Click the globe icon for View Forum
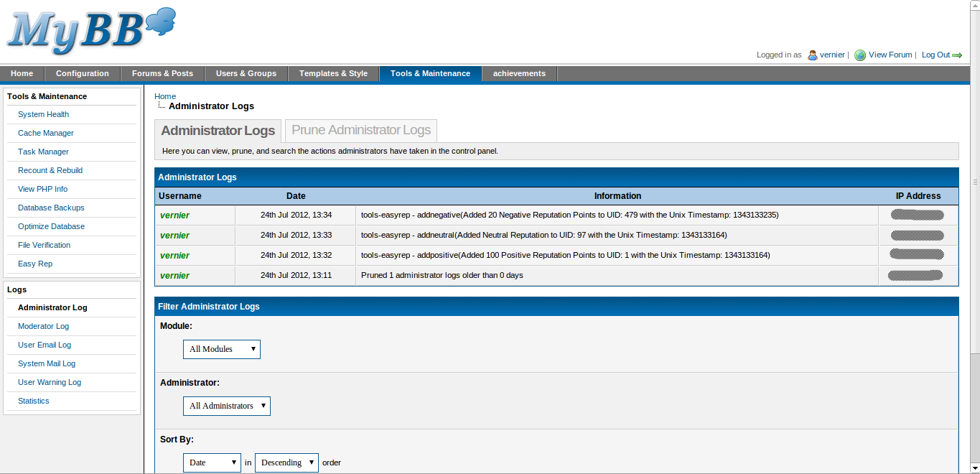Viewport: 980px width, 474px height. click(x=859, y=55)
